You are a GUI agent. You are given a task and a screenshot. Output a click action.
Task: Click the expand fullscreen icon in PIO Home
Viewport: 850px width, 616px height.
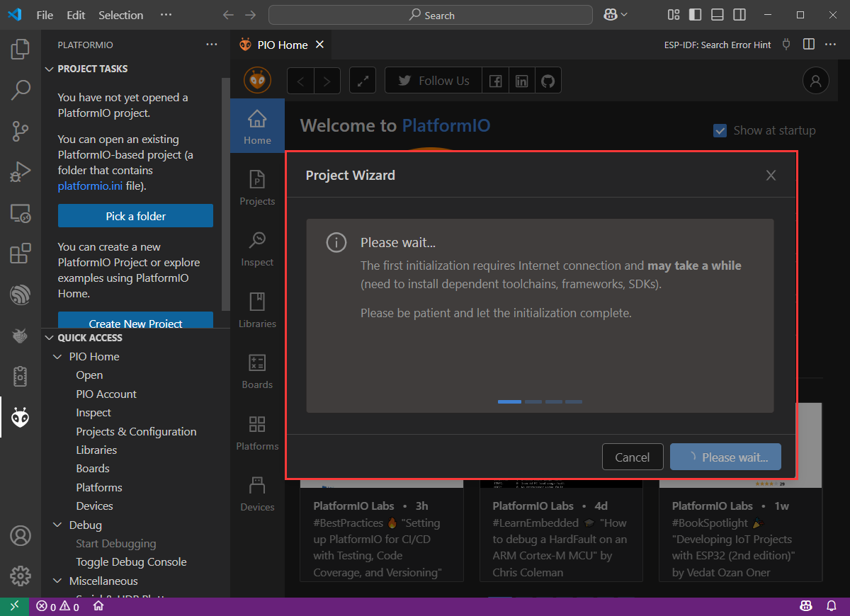(363, 81)
